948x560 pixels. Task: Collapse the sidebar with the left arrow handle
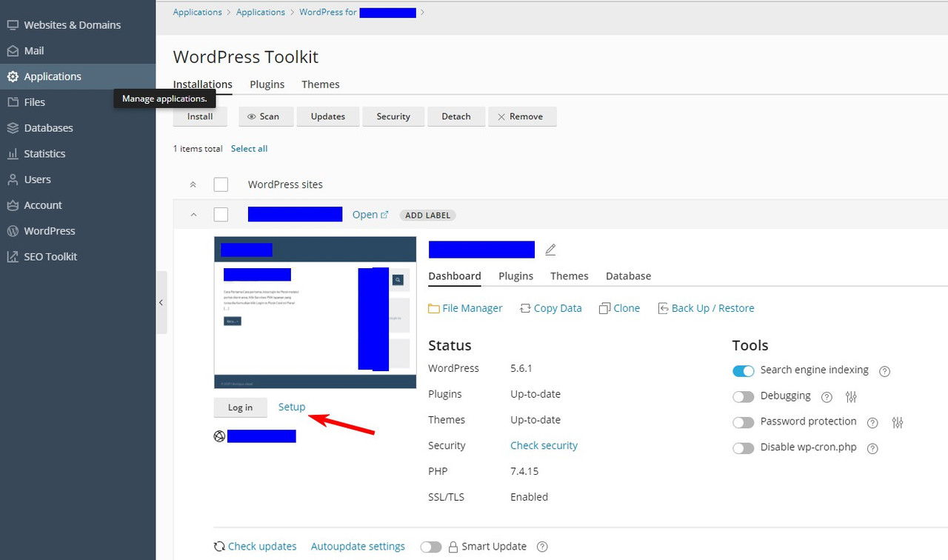[x=161, y=302]
